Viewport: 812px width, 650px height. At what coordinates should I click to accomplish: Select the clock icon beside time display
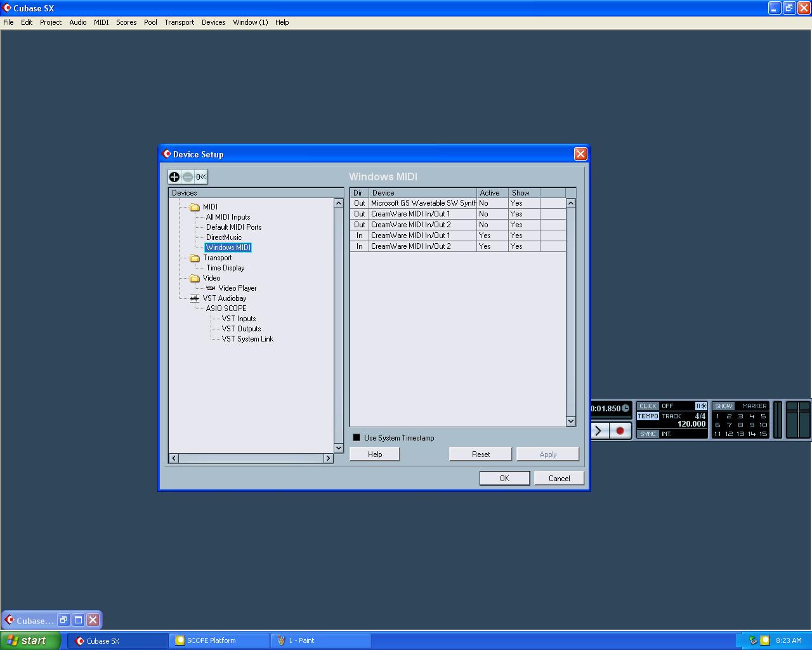[625, 408]
